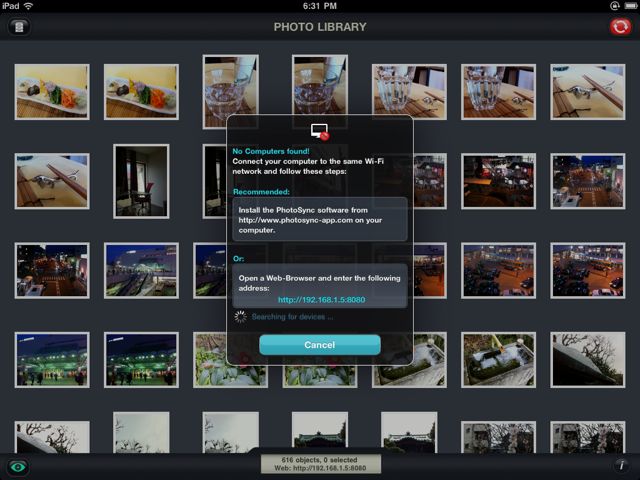
Task: Tap the battery indicator icon
Action: coord(630,6)
